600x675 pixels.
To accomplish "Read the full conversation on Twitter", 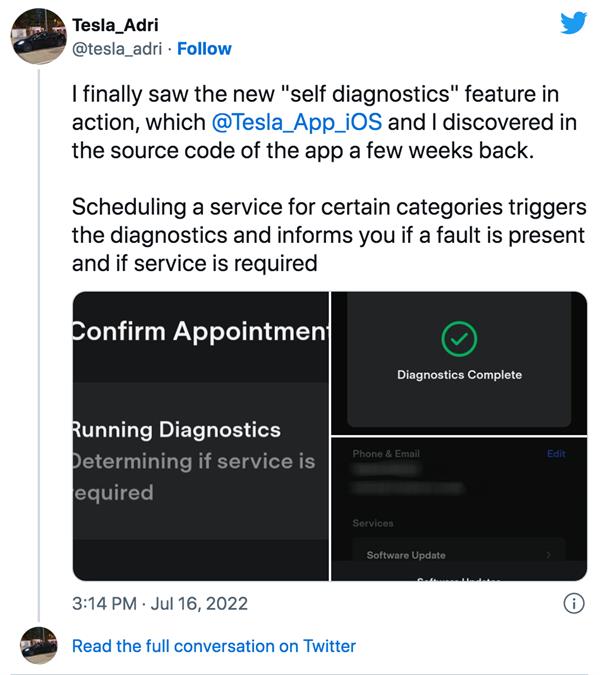I will pos(213,646).
